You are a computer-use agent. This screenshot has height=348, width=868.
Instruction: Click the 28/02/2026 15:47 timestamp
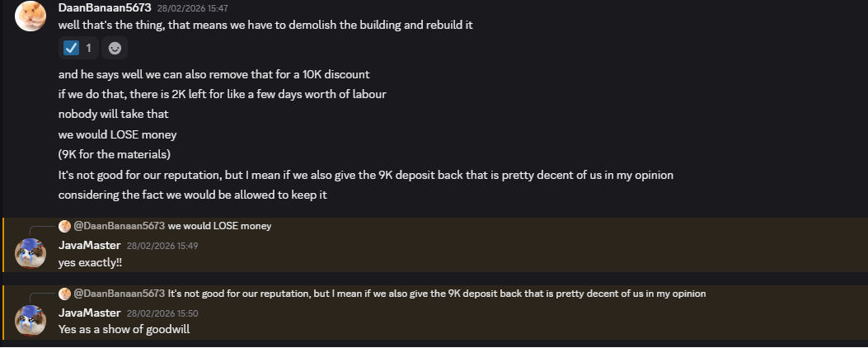pos(192,8)
